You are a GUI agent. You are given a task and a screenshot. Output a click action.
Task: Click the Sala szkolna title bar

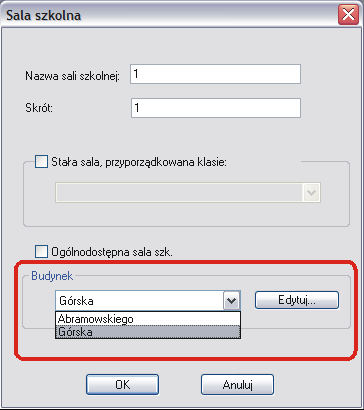click(170, 15)
